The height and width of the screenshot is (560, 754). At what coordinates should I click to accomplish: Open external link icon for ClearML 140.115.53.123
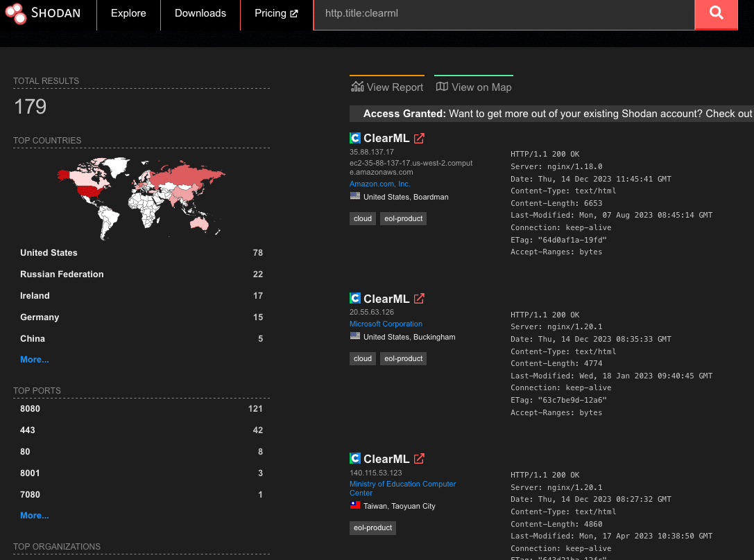(x=420, y=459)
